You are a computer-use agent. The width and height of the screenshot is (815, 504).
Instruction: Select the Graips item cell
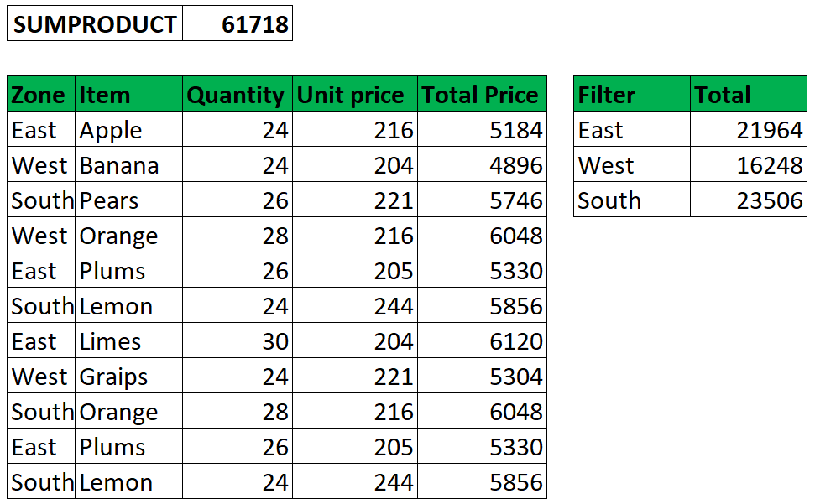(x=129, y=376)
